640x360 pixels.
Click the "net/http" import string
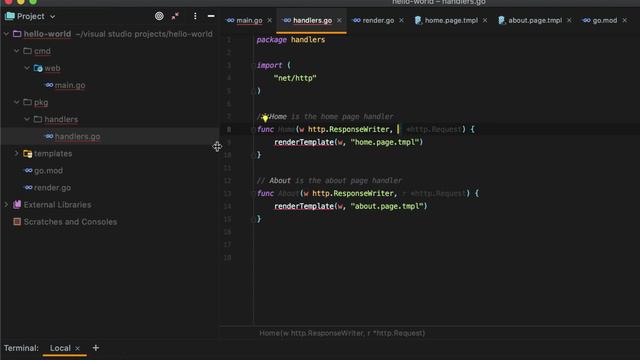tap(295, 78)
